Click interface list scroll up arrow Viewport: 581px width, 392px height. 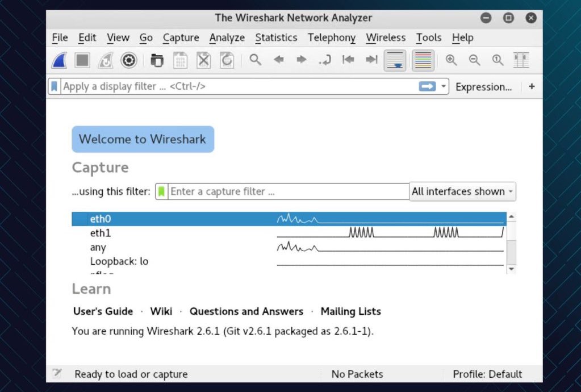tap(511, 216)
